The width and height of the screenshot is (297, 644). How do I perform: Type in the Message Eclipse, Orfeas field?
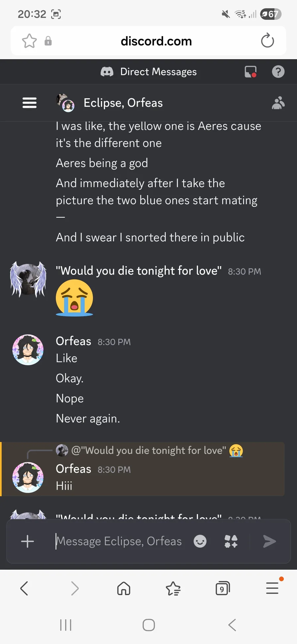click(119, 541)
